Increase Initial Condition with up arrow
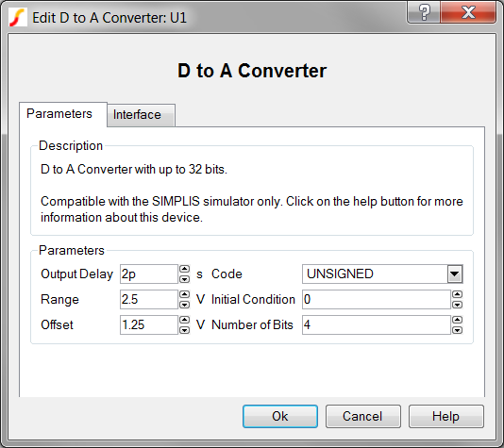This screenshot has height=448, width=504. (457, 294)
